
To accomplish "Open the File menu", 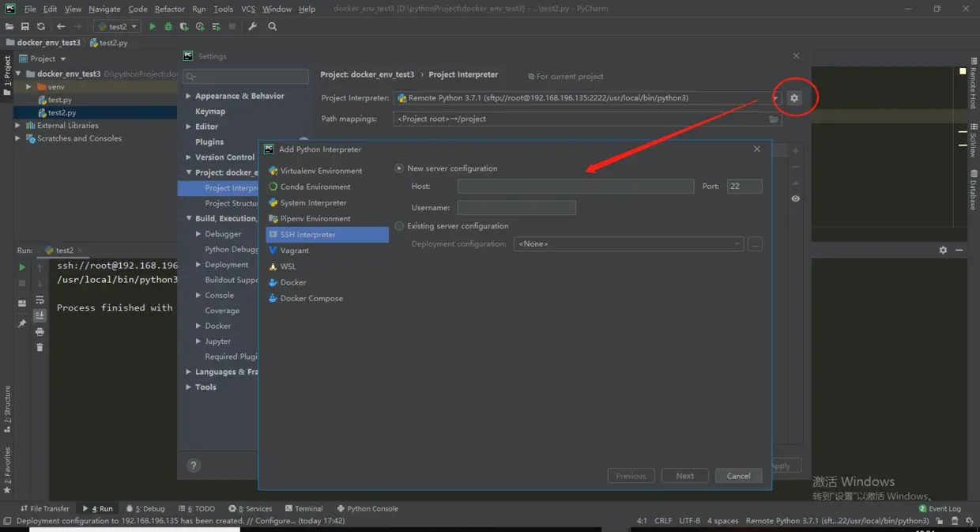I will pos(30,9).
